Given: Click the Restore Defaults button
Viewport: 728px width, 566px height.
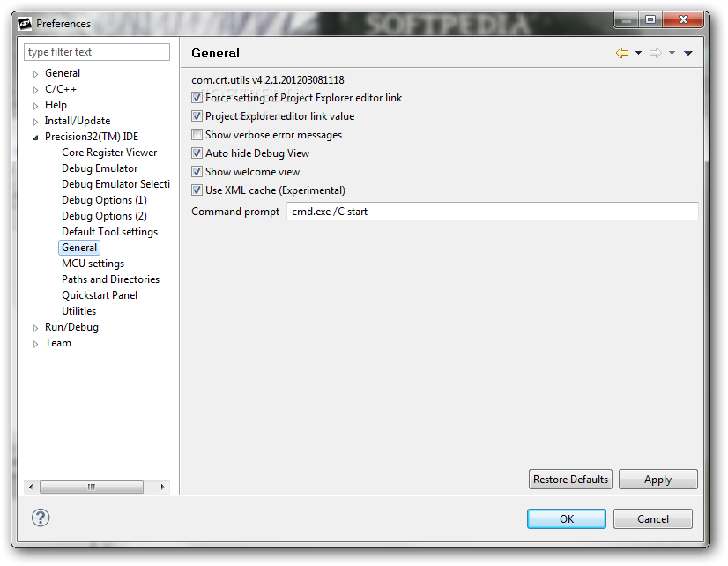Looking at the screenshot, I should pos(570,480).
